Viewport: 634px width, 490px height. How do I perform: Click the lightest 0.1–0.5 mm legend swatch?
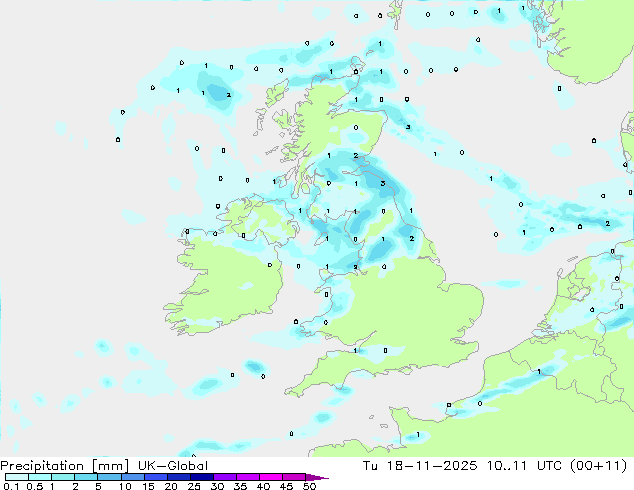(x=17, y=477)
